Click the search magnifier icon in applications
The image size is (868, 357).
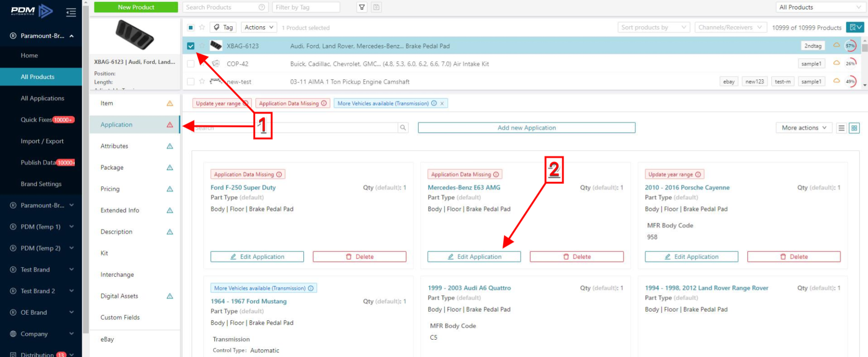pyautogui.click(x=403, y=128)
